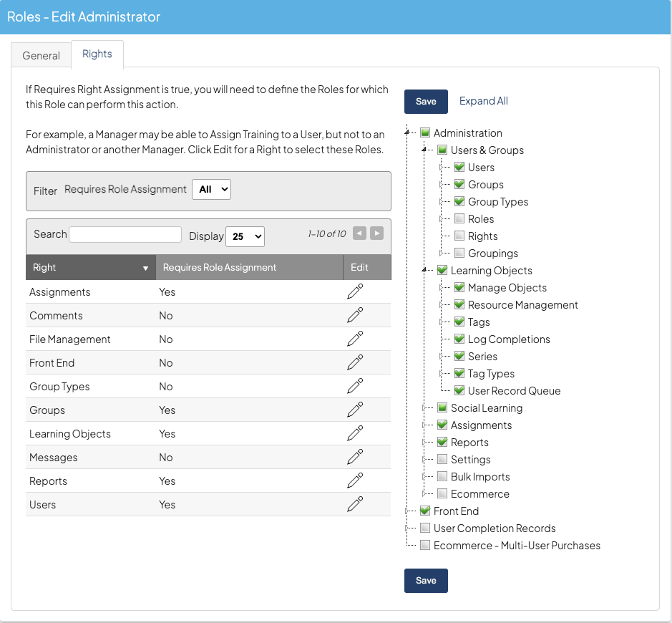Click the Assignments tree item label
672x623 pixels.
coord(482,425)
